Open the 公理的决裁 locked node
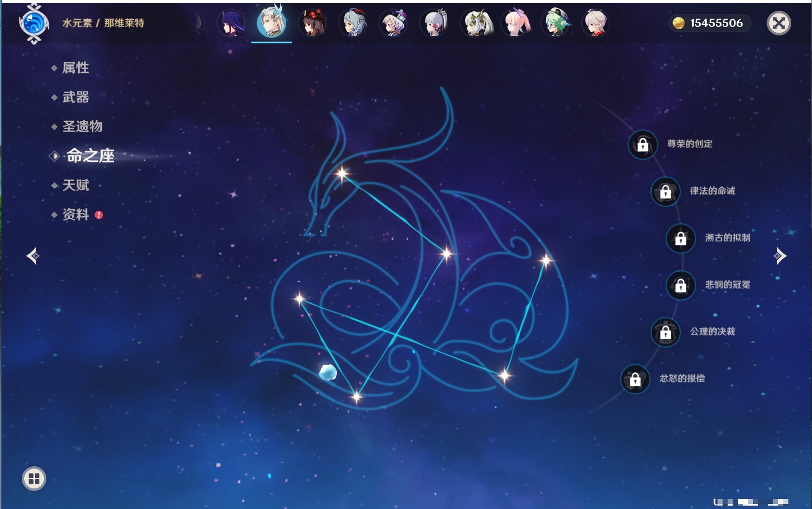The width and height of the screenshot is (812, 509). point(665,332)
